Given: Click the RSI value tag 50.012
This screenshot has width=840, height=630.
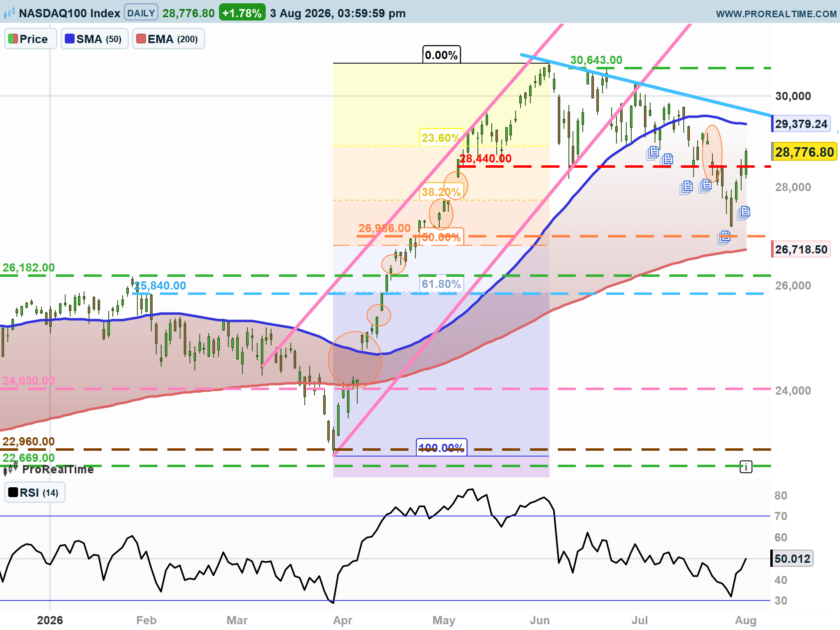Looking at the screenshot, I should 792,559.
